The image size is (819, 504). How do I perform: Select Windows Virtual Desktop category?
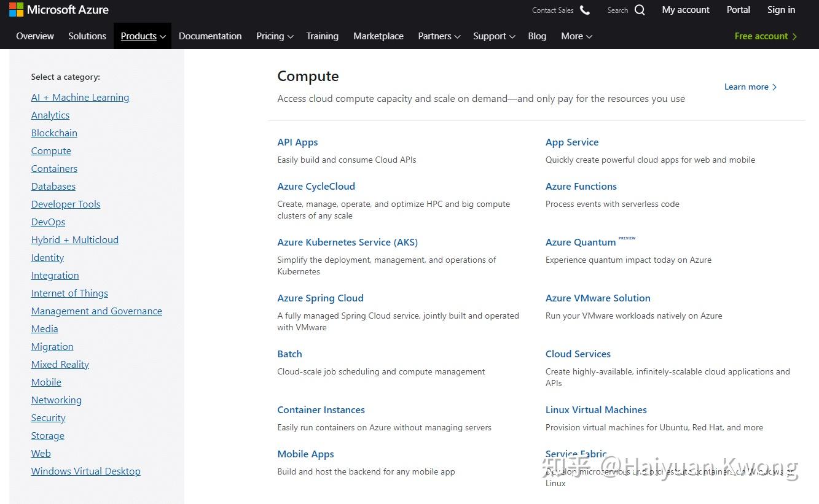(85, 471)
